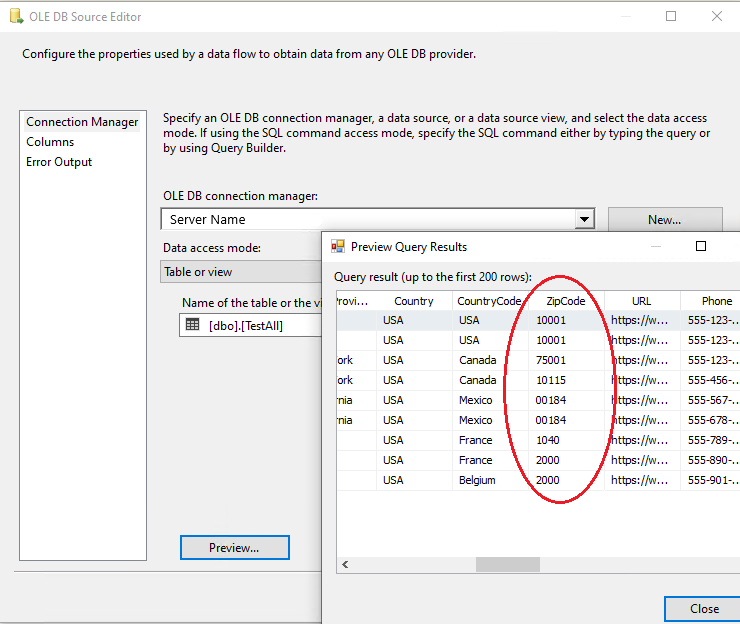Expand the Data access mode dropdown
The height and width of the screenshot is (624, 740).
(240, 272)
